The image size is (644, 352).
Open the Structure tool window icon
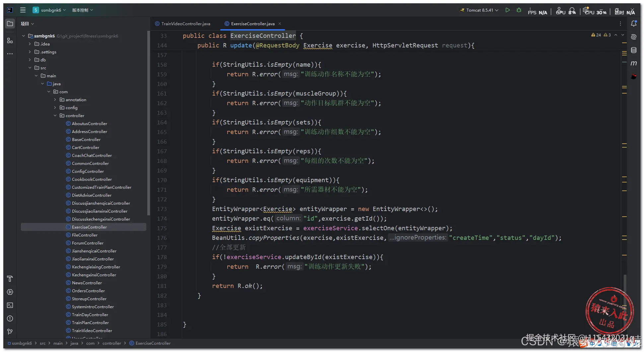pyautogui.click(x=10, y=40)
